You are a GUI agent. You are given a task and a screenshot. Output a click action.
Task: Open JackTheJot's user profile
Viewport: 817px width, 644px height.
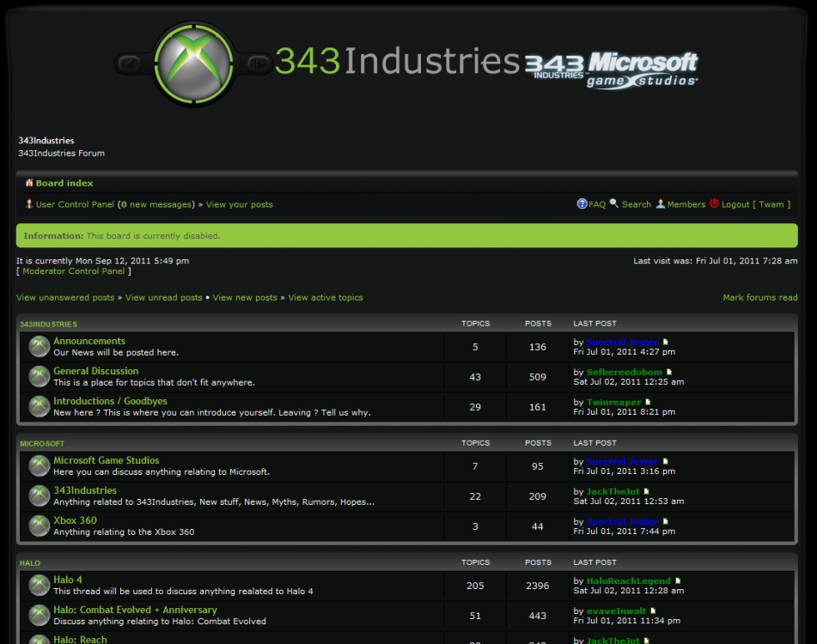pyautogui.click(x=613, y=491)
